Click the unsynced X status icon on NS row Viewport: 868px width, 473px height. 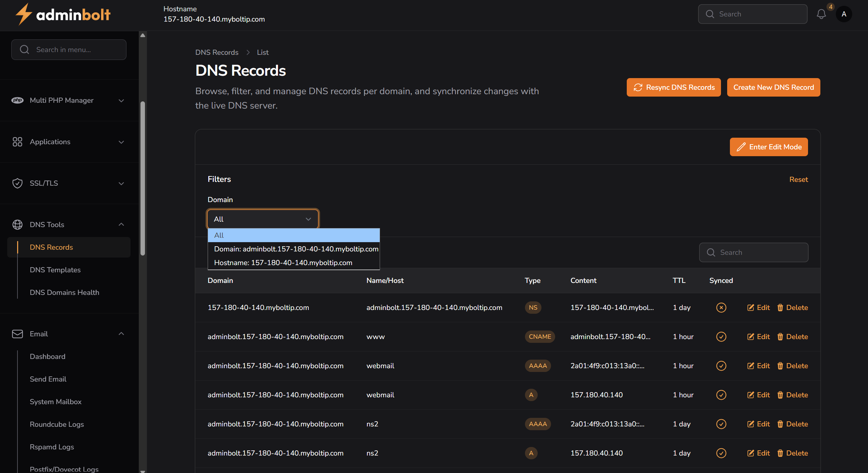pos(721,308)
